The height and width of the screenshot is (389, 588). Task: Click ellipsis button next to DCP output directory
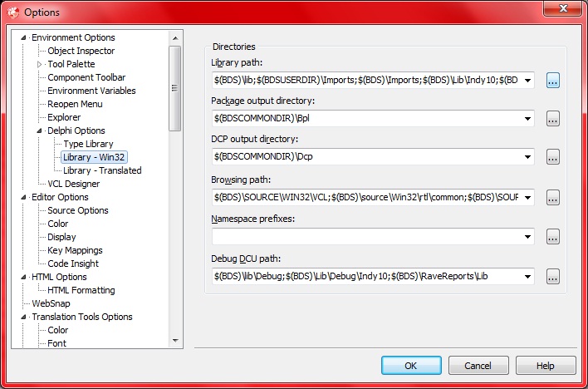554,157
